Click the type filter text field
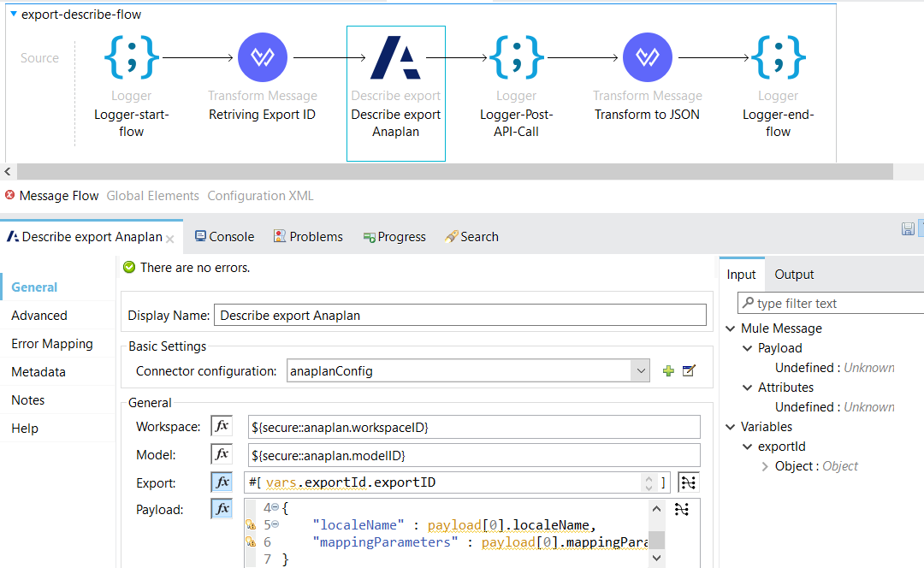 click(x=831, y=304)
